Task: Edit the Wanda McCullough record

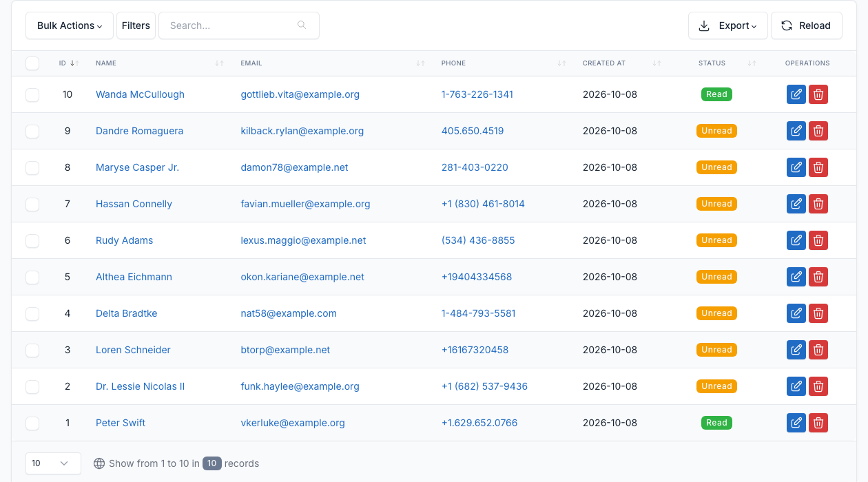Action: (796, 94)
